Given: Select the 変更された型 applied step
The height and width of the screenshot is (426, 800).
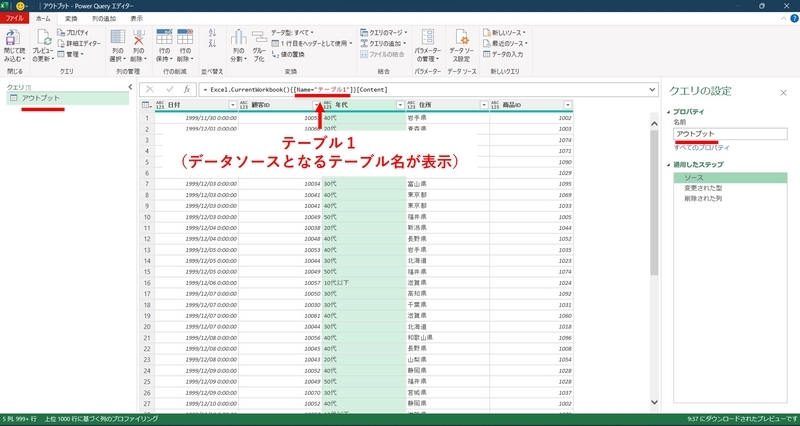Looking at the screenshot, I should [730, 188].
